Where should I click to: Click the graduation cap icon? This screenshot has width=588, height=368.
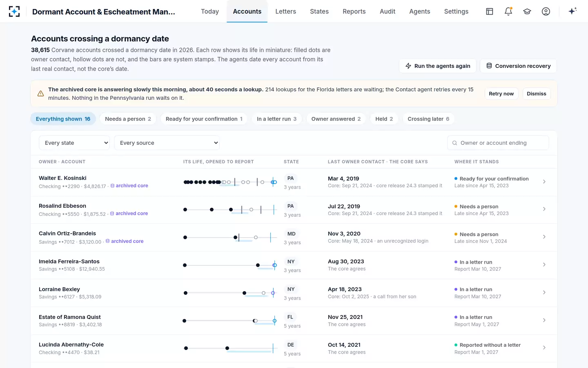pos(527,11)
